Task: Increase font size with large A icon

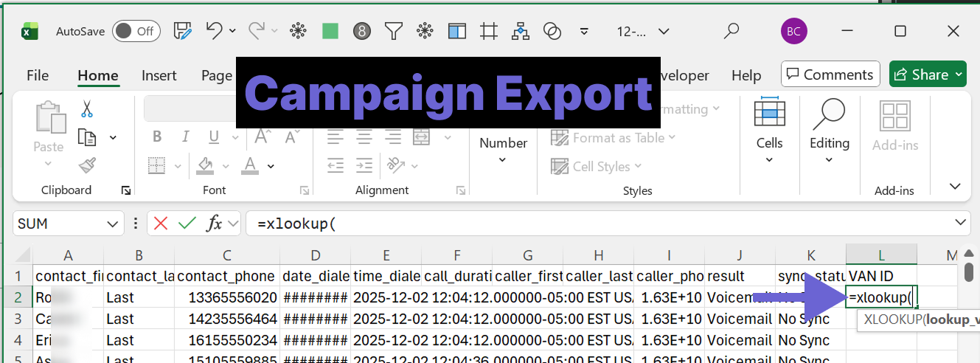Action: 263,137
